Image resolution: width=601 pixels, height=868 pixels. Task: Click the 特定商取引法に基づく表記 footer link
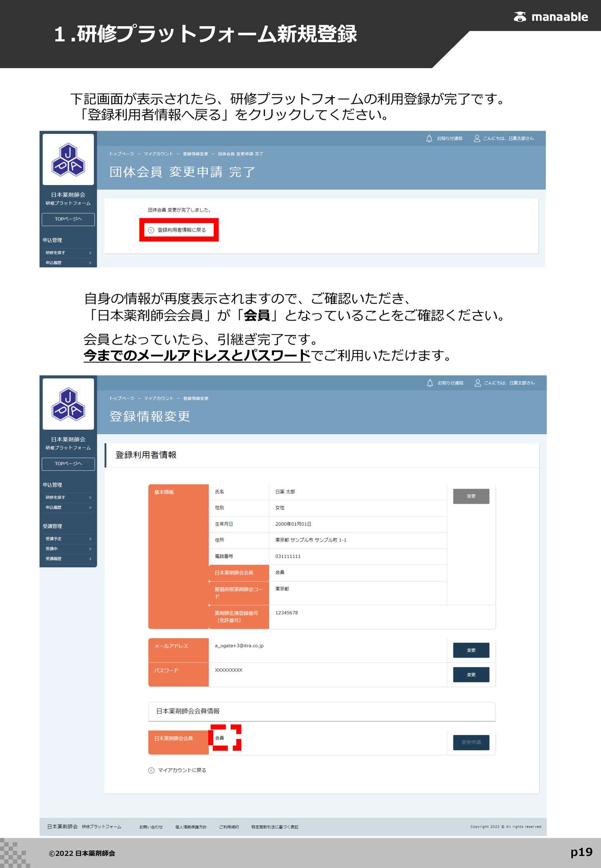[275, 827]
